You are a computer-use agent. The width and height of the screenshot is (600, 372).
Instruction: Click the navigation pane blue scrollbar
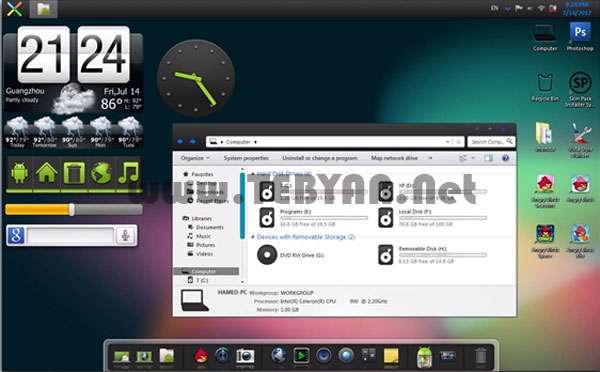click(x=242, y=206)
